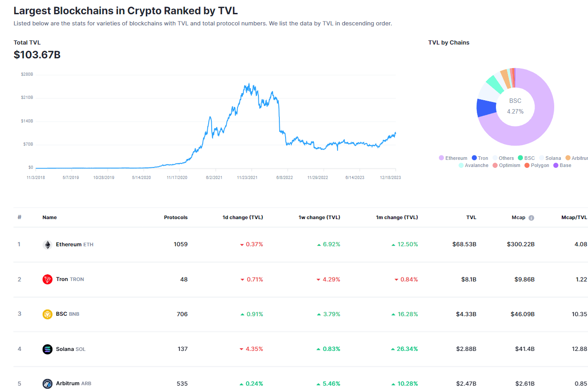Click the Largest Blockchains in Crypto heading

[x=126, y=10]
